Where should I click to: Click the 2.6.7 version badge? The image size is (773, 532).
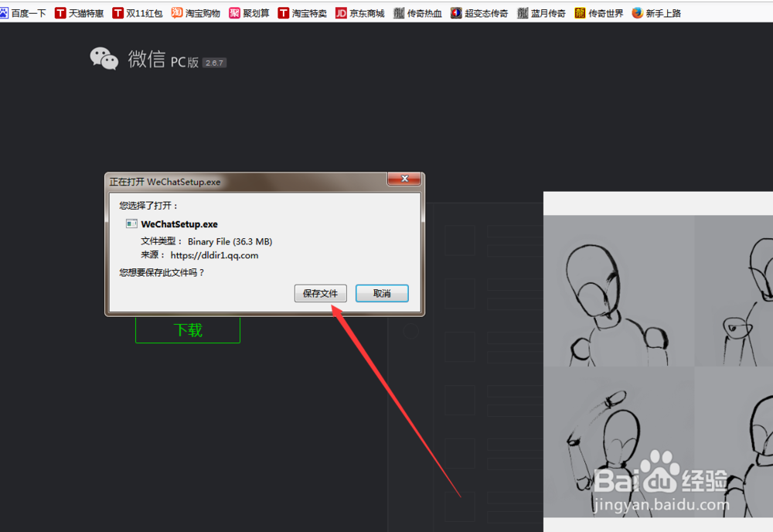(214, 63)
